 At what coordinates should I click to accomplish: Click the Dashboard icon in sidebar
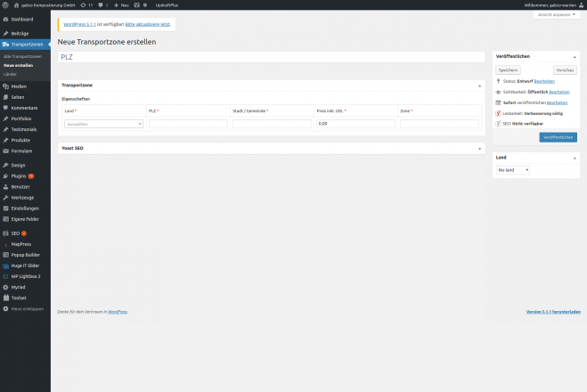point(5,19)
